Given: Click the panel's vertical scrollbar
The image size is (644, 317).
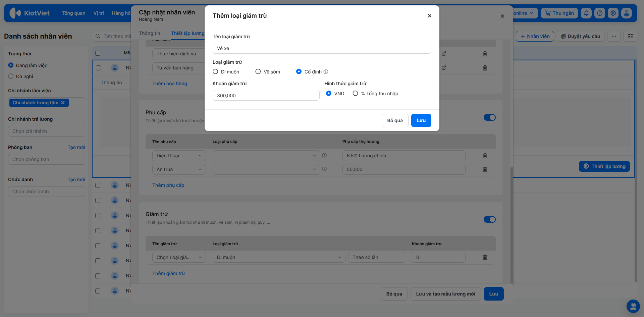Looking at the screenshot, I should click(x=512, y=225).
